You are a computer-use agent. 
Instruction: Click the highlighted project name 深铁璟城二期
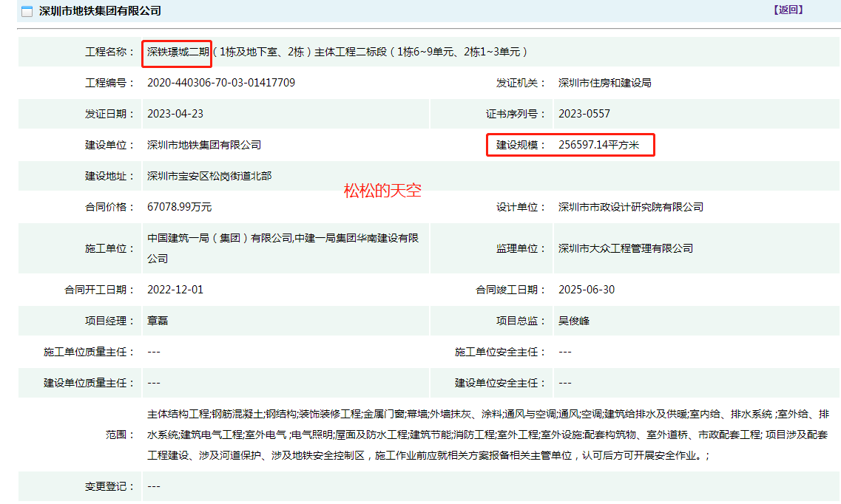click(178, 52)
